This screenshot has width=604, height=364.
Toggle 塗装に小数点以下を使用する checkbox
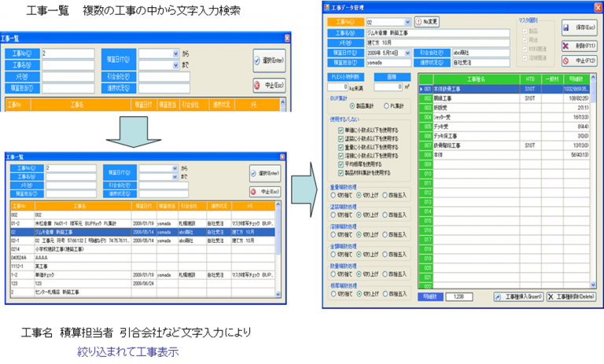pyautogui.click(x=341, y=138)
